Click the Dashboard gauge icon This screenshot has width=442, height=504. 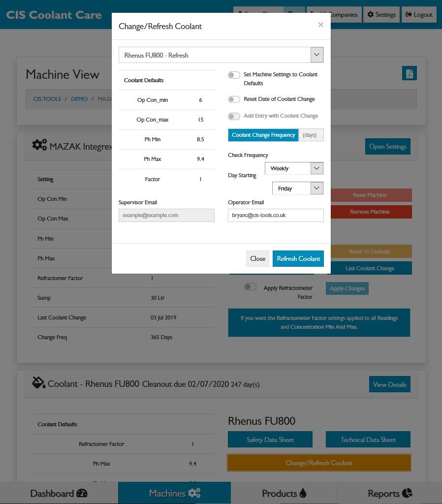[x=82, y=493]
